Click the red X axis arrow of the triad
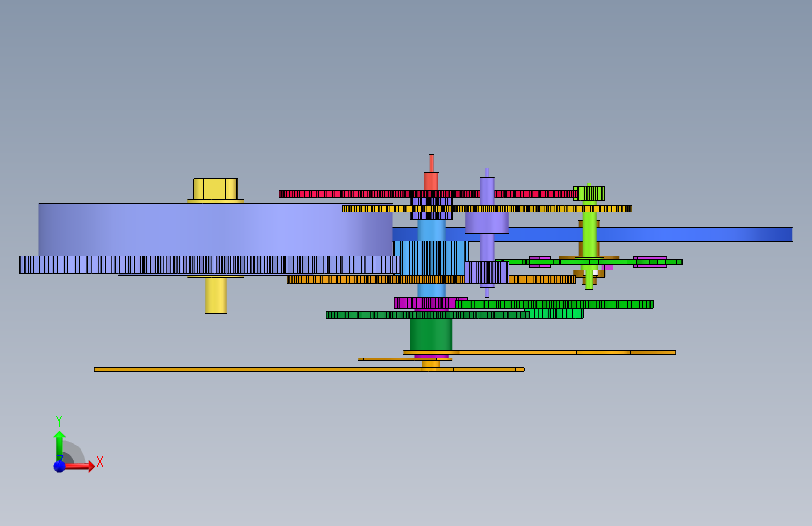The height and width of the screenshot is (526, 812). click(x=80, y=466)
